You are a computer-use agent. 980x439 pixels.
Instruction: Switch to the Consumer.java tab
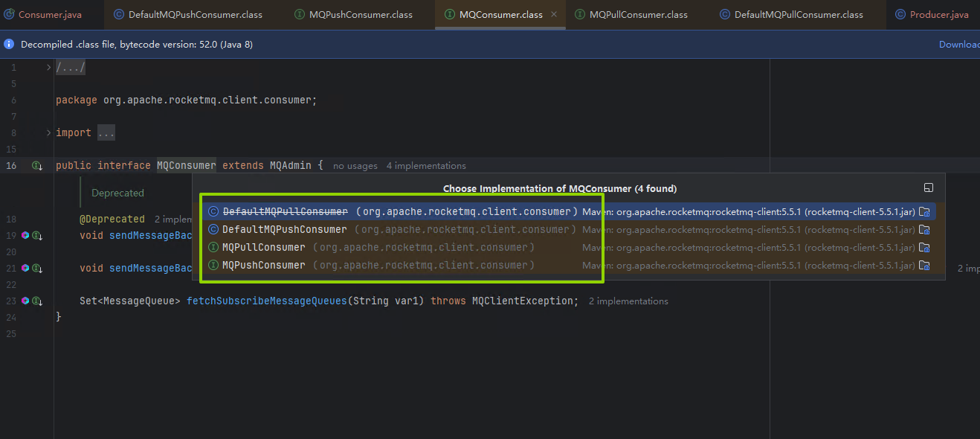point(43,14)
